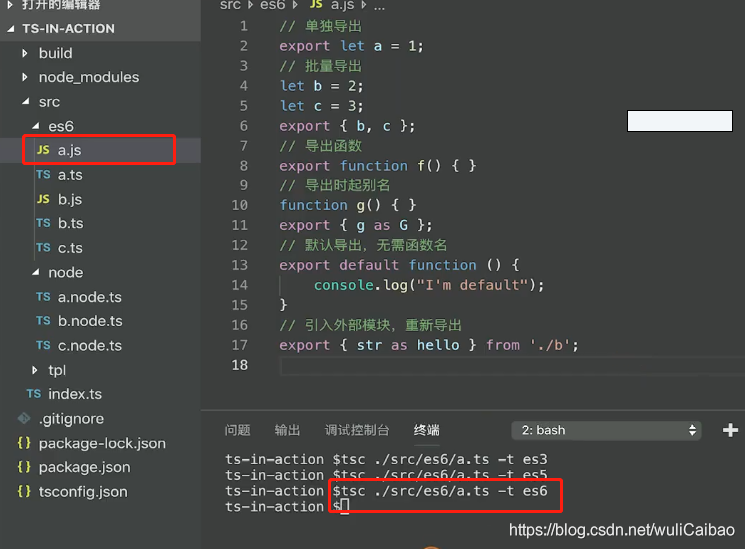Click src in the breadcrumb
Image resolution: width=745 pixels, height=549 pixels.
click(x=230, y=5)
